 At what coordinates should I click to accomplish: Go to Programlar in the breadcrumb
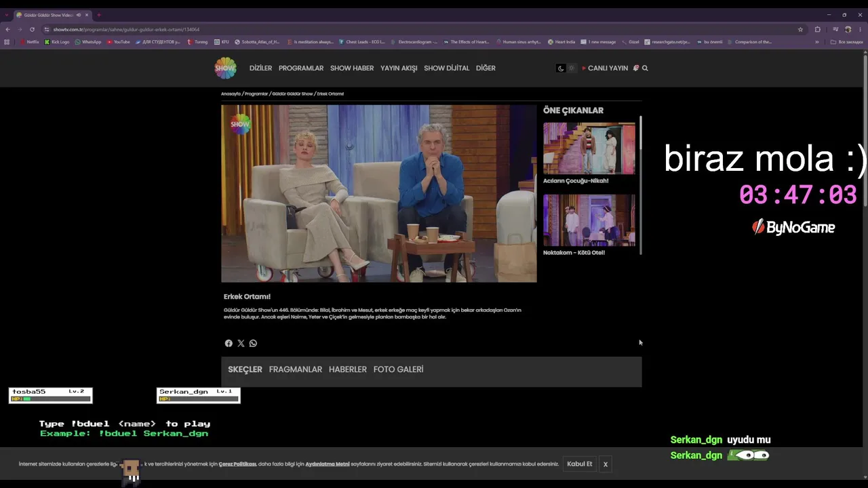pos(256,94)
